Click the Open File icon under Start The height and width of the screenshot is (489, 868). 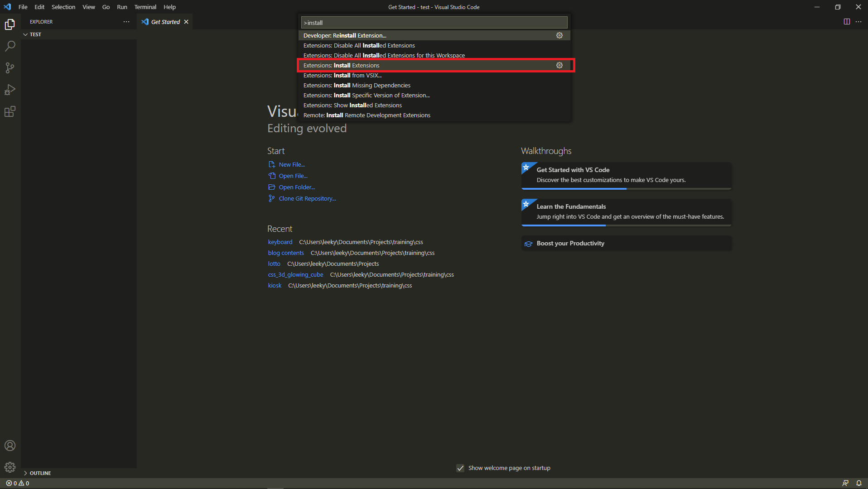[x=272, y=176]
